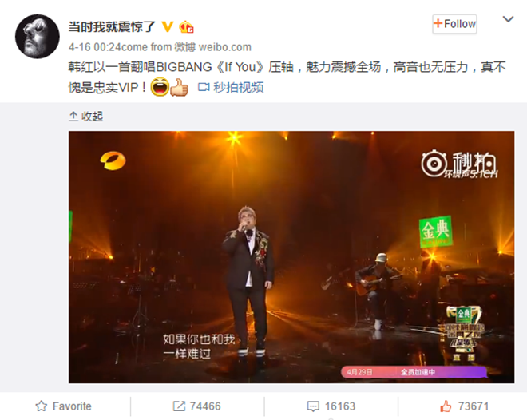The image size is (527, 420).
Task: Open the poster's profile avatar
Action: point(38,36)
